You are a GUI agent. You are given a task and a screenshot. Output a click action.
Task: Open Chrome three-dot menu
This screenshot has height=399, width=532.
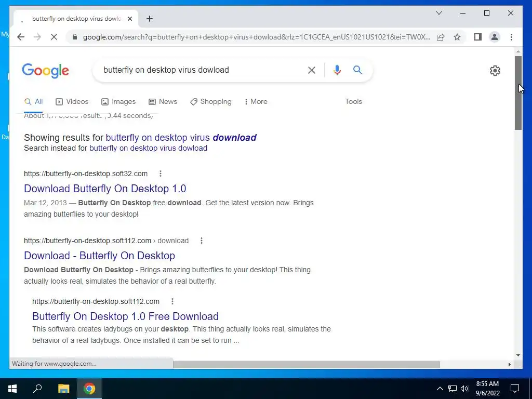coord(511,37)
